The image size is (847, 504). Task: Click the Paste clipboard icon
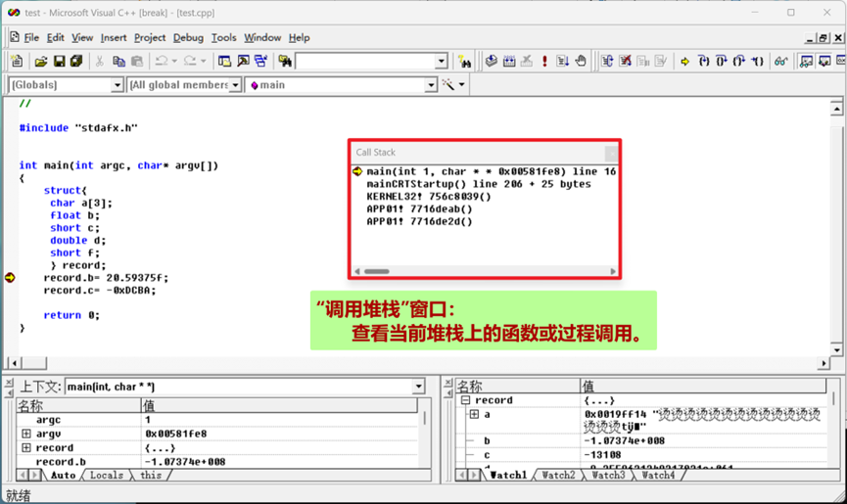click(137, 61)
